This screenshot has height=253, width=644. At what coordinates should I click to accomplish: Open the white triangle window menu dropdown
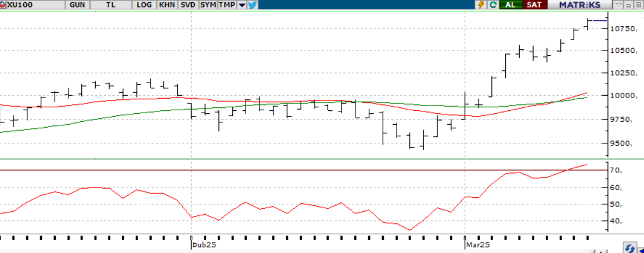click(619, 5)
